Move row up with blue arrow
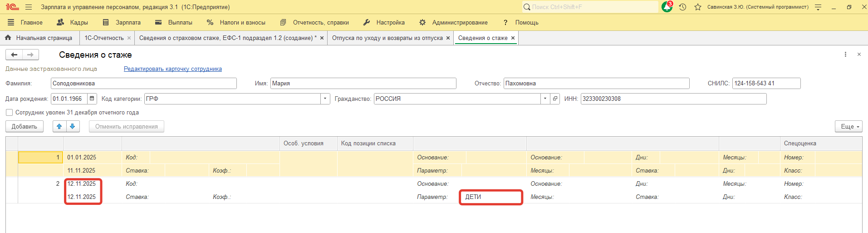 click(x=59, y=126)
